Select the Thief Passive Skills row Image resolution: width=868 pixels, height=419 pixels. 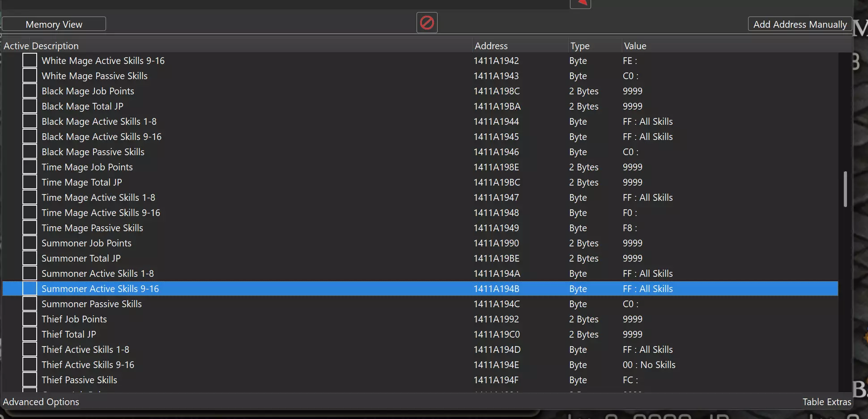[420, 380]
